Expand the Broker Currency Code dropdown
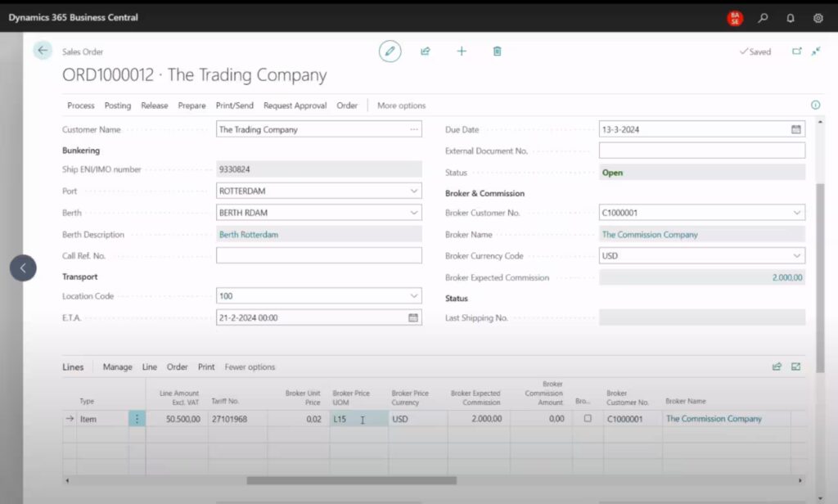 point(795,256)
